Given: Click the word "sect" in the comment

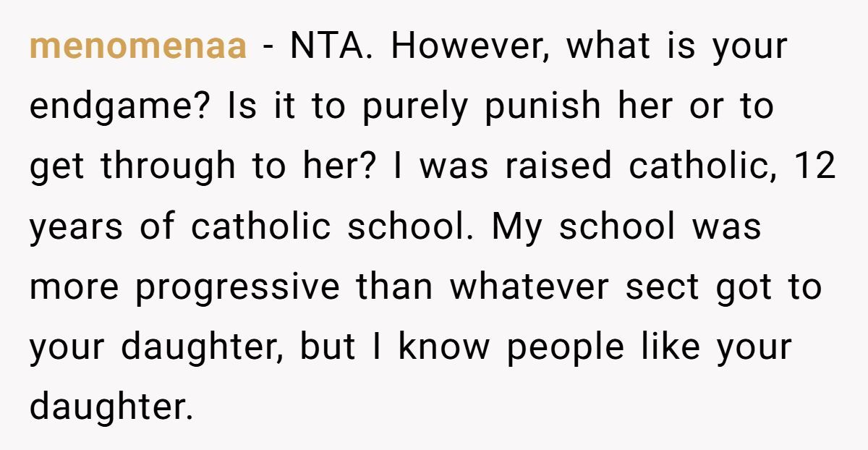Looking at the screenshot, I should coord(663,287).
